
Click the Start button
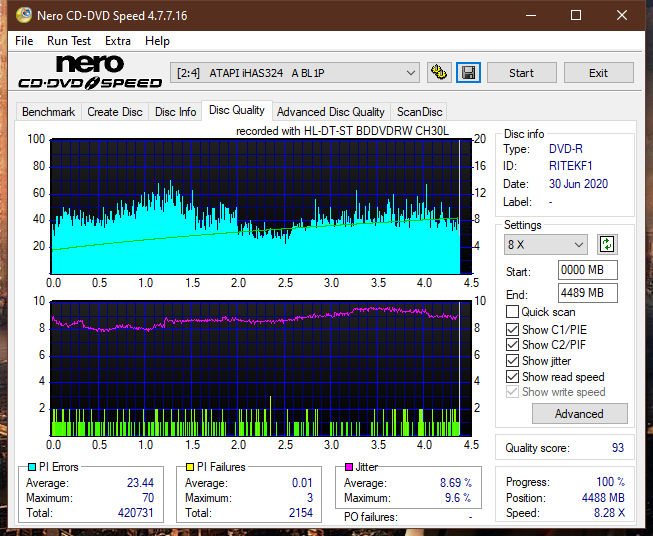[x=521, y=73]
